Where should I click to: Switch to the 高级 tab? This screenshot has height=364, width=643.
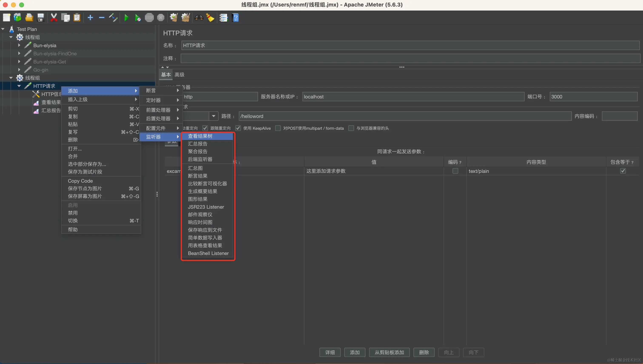(179, 75)
